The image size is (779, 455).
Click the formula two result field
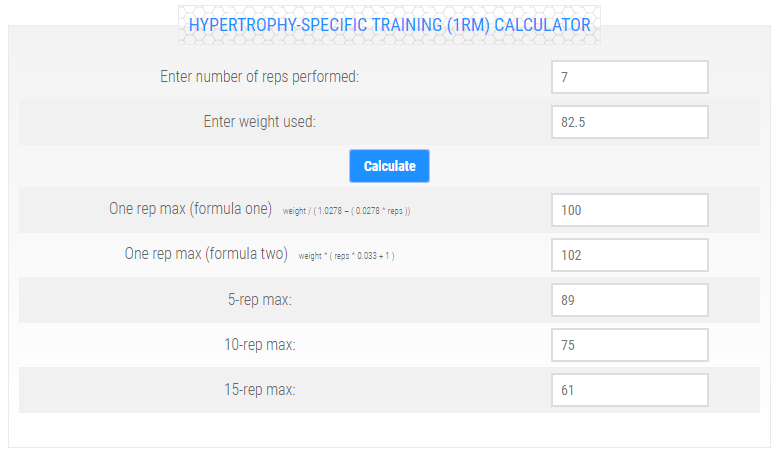point(629,255)
